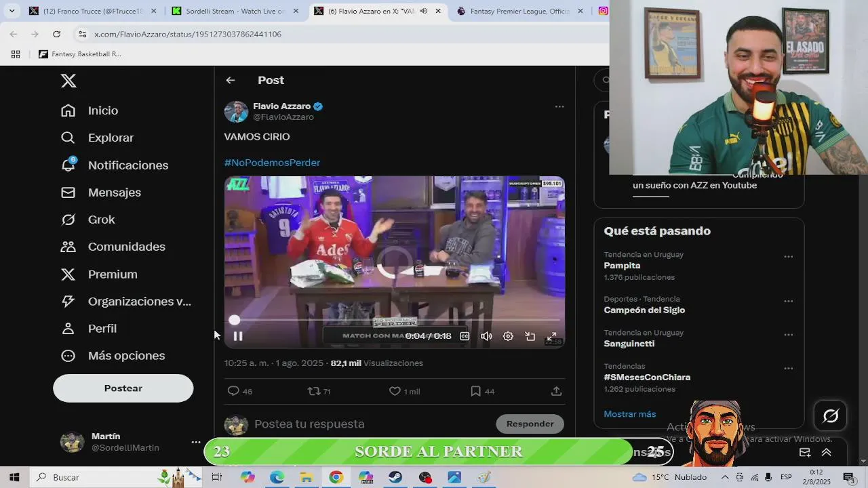This screenshot has width=868, height=488.
Task: Mute the video volume
Action: tap(486, 336)
